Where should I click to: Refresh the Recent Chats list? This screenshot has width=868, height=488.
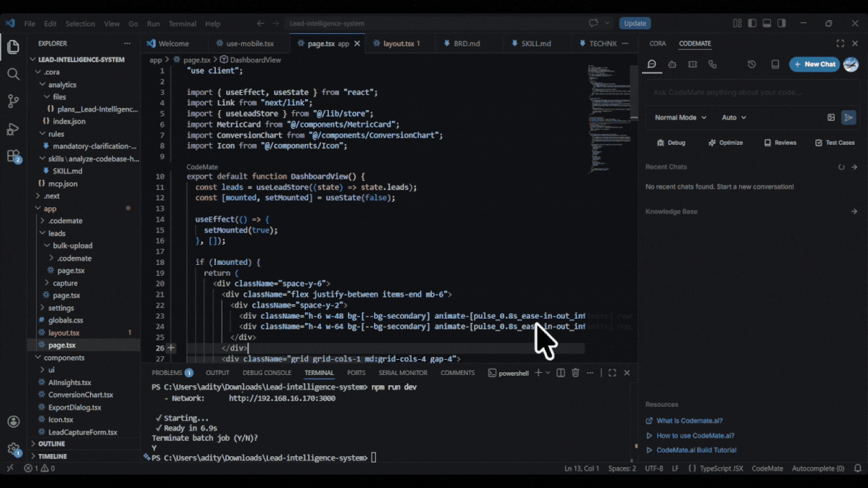[841, 167]
